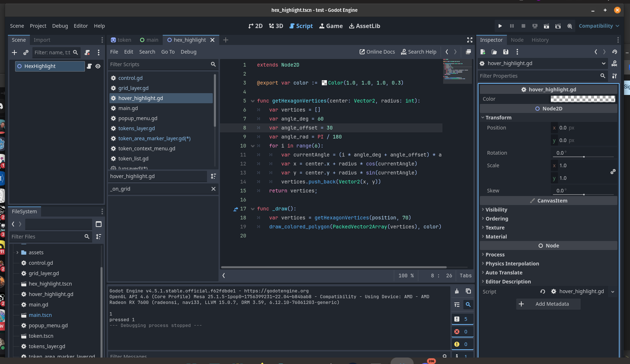Viewport: 630px width, 364px height.
Task: Open the Color property swatch
Action: (x=582, y=99)
